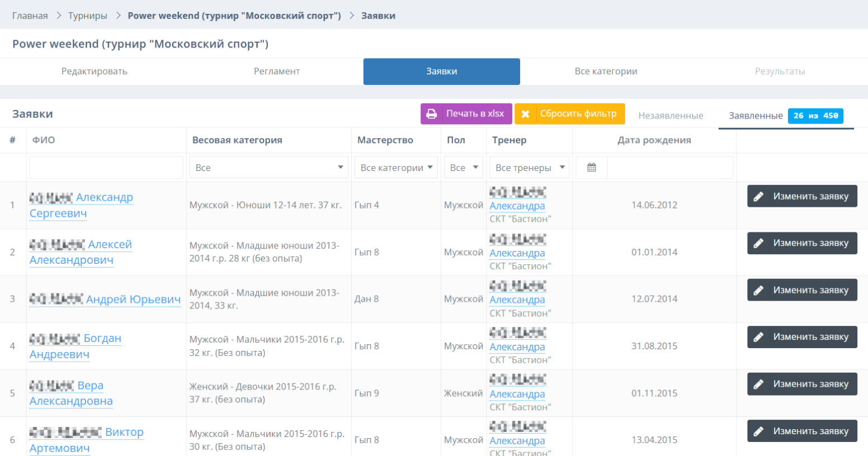Click the birth date filter text field

tap(670, 168)
